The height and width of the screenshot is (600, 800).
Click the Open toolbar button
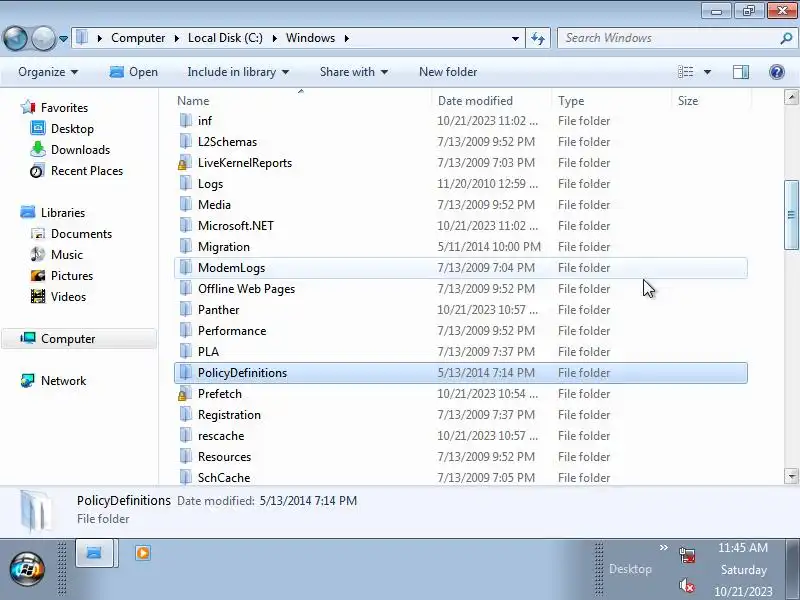134,72
